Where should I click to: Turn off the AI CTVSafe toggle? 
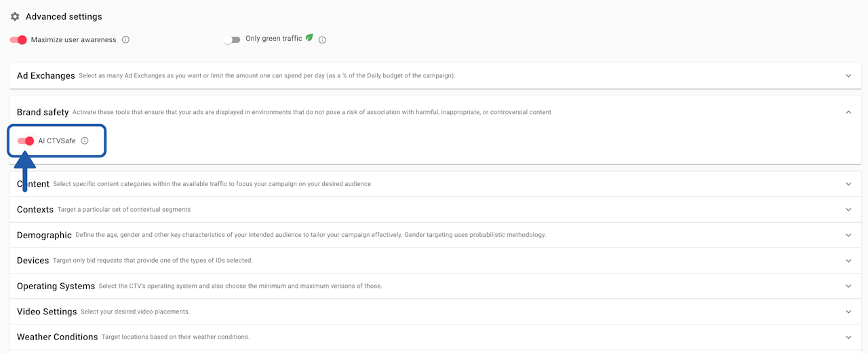[26, 141]
